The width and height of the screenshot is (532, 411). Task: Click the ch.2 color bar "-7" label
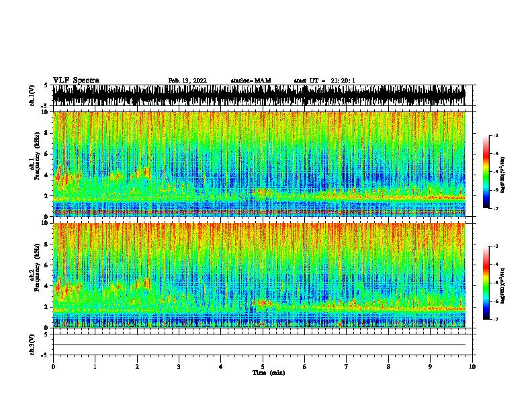point(496,319)
